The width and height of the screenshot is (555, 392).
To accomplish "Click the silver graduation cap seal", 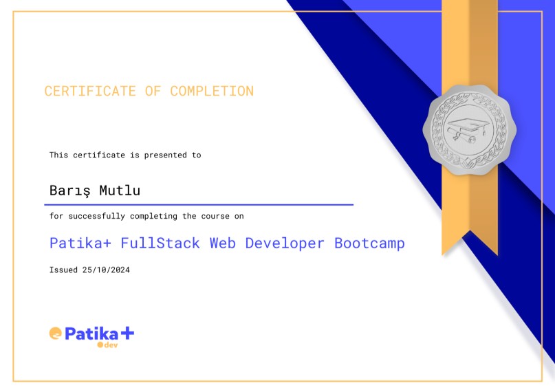I will pos(469,130).
